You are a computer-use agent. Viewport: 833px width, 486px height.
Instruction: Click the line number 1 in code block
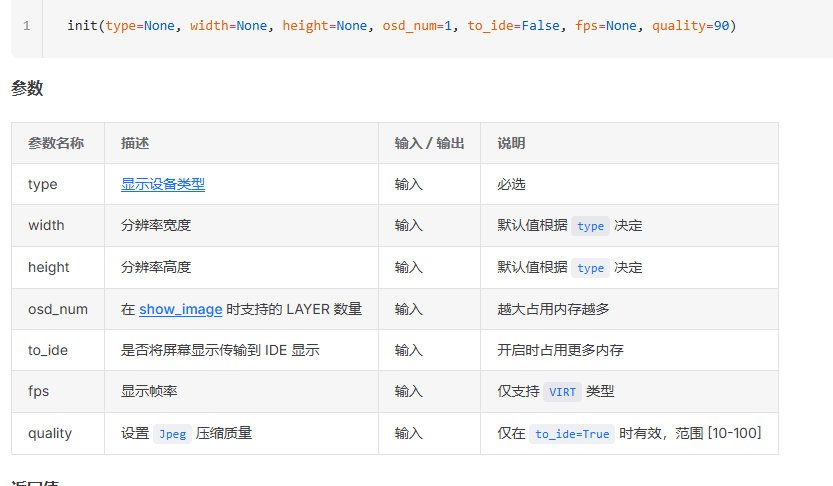click(27, 25)
